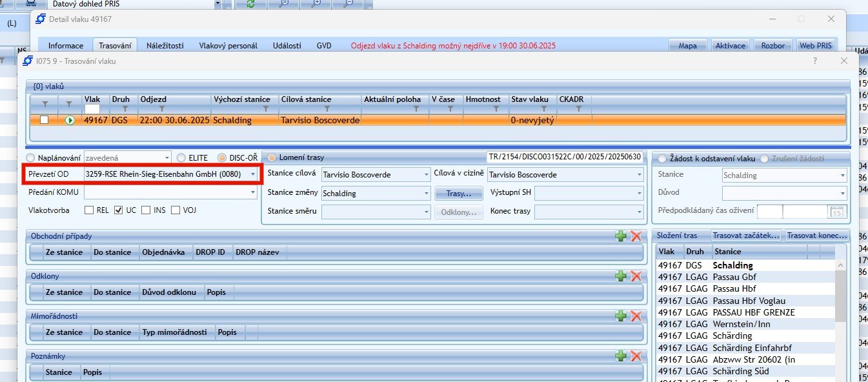
Task: Select the ELITE radio button
Action: tap(181, 157)
